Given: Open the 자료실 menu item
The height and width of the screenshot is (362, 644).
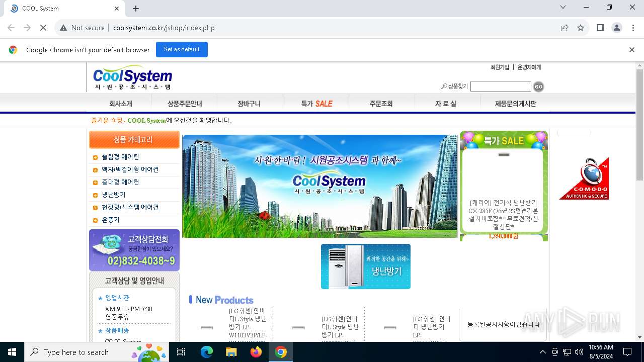Looking at the screenshot, I should pyautogui.click(x=446, y=104).
